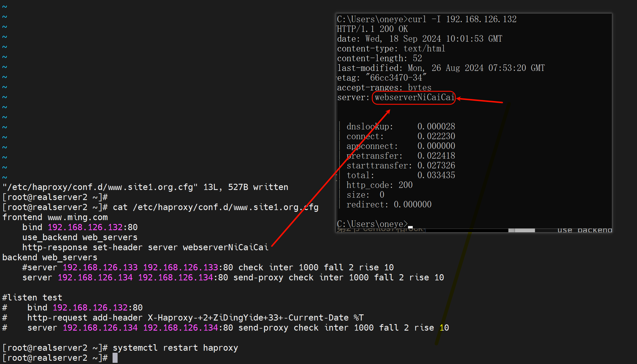The height and width of the screenshot is (364, 637).
Task: Click the 'http_code: 200' output line
Action: pyautogui.click(x=379, y=185)
